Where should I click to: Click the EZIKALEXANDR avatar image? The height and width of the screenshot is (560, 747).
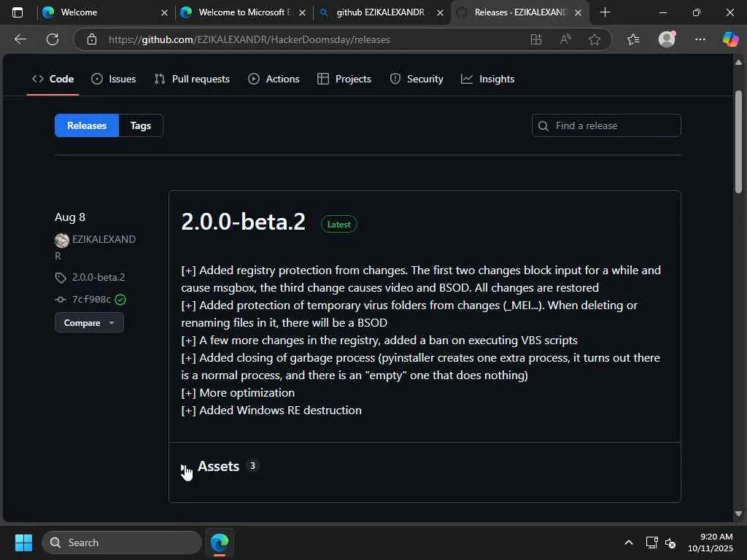61,240
